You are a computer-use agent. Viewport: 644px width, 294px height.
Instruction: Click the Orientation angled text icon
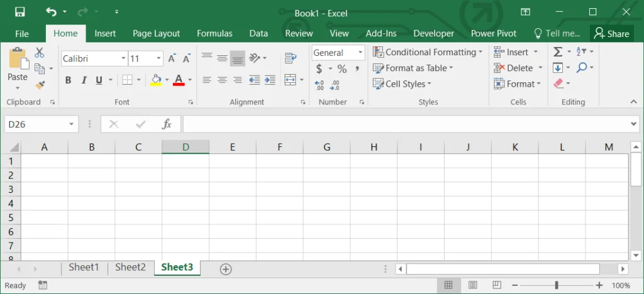(x=255, y=58)
